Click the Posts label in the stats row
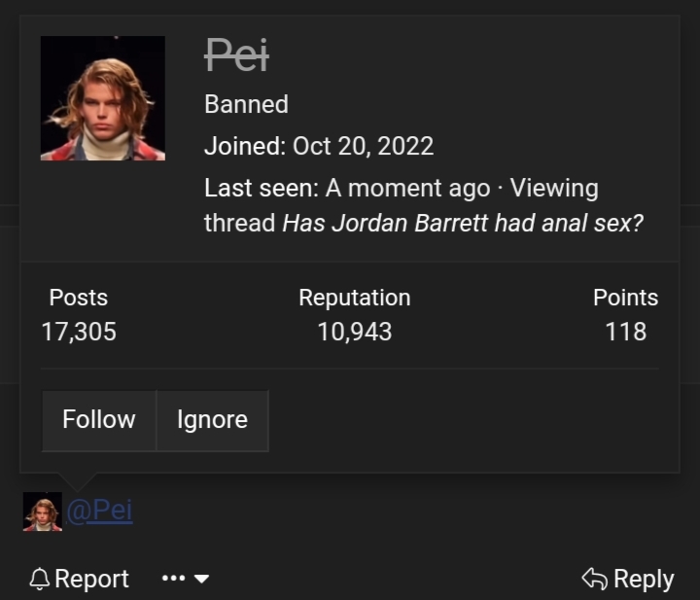This screenshot has width=700, height=600. (x=79, y=298)
